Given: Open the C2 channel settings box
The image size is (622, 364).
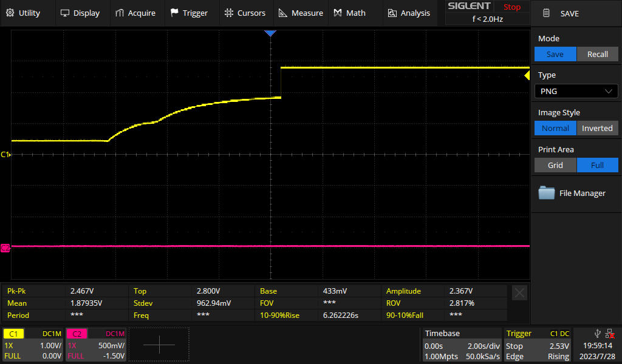Looking at the screenshot, I should click(96, 345).
